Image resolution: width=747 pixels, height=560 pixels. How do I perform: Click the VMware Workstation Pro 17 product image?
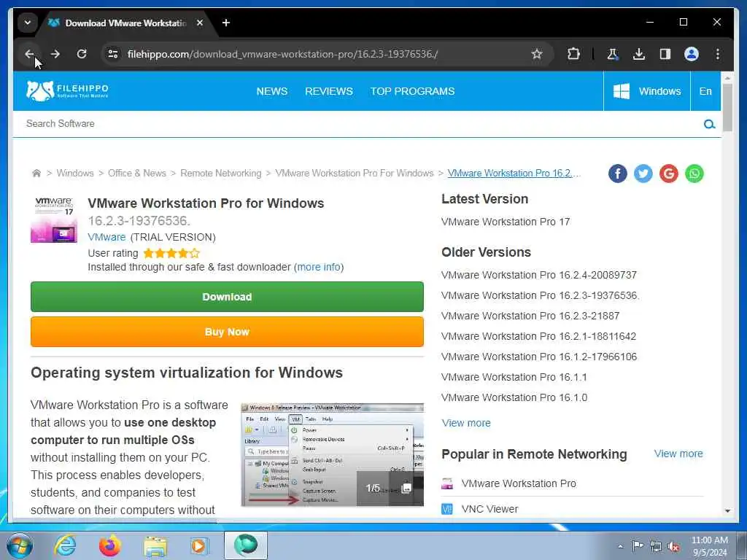(54, 219)
